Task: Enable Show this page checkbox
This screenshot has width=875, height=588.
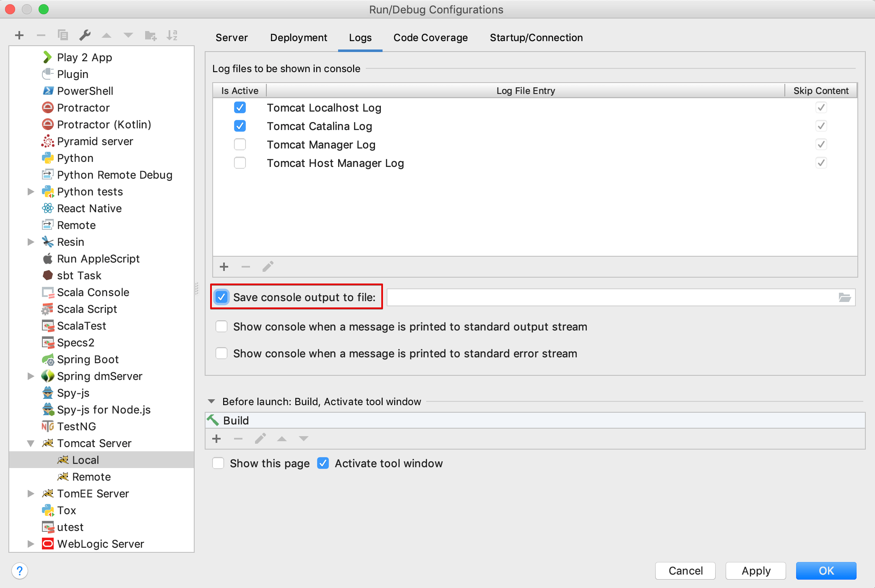Action: (218, 463)
